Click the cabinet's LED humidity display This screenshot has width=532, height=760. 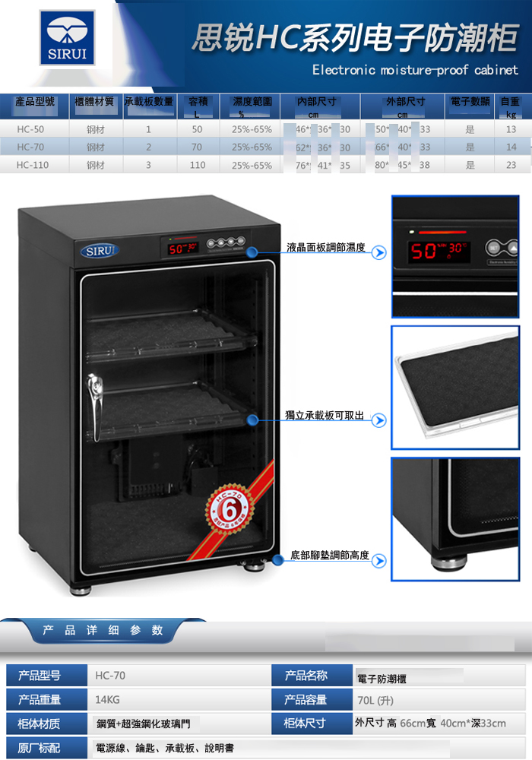click(x=182, y=249)
